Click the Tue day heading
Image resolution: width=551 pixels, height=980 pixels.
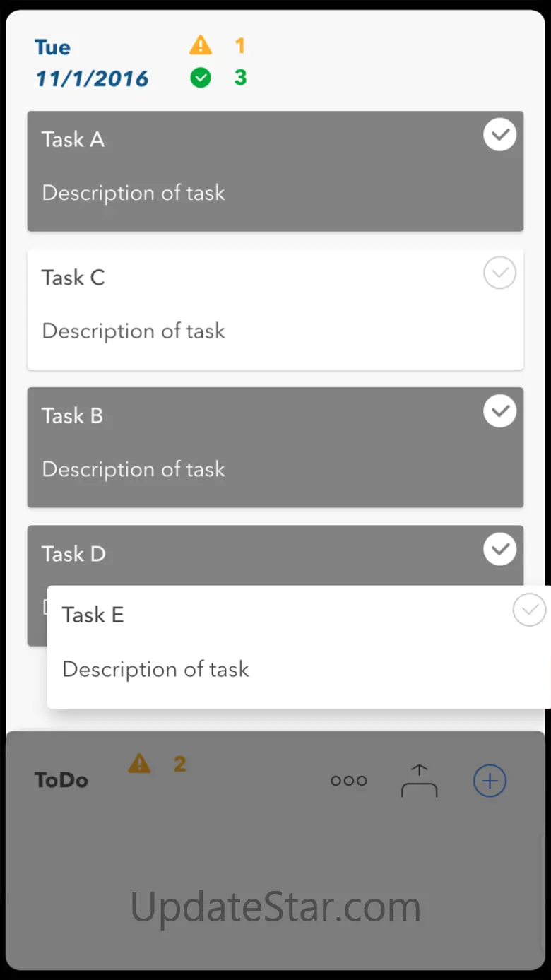pyautogui.click(x=52, y=47)
